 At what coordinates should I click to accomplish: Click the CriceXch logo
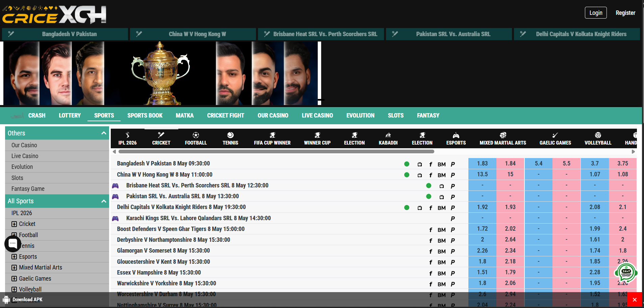click(x=54, y=15)
